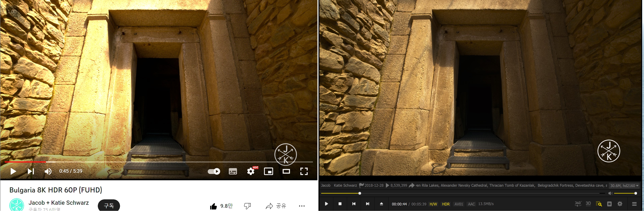Toggle H/W hardware decoding
The width and height of the screenshot is (644, 211).
click(x=433, y=204)
